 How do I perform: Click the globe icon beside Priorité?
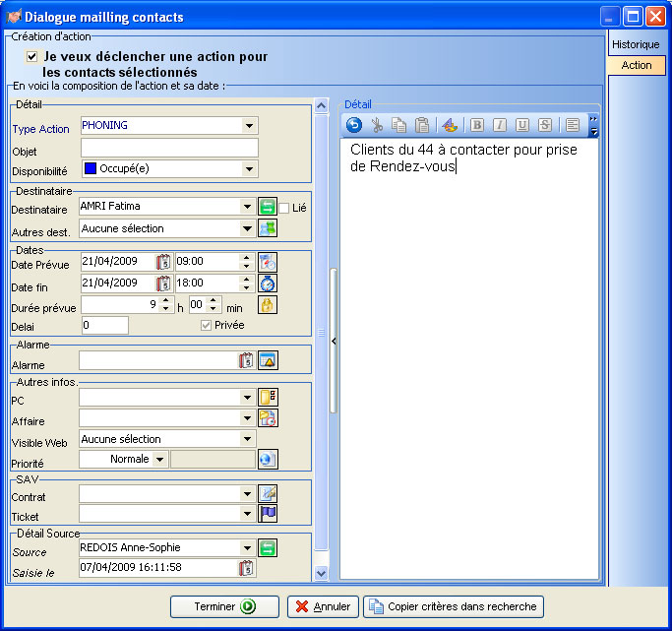[268, 459]
